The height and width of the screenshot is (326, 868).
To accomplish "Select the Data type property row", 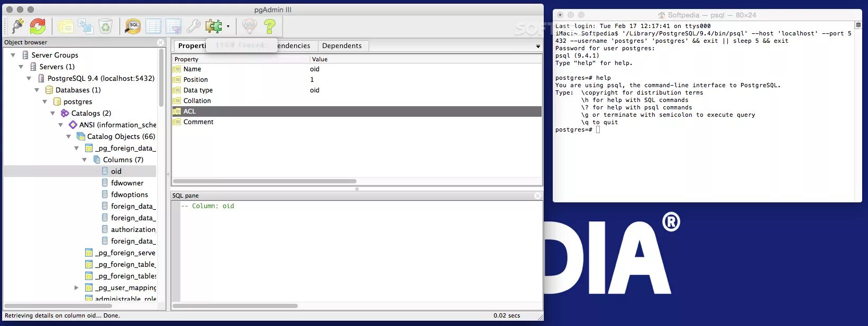I will [357, 90].
